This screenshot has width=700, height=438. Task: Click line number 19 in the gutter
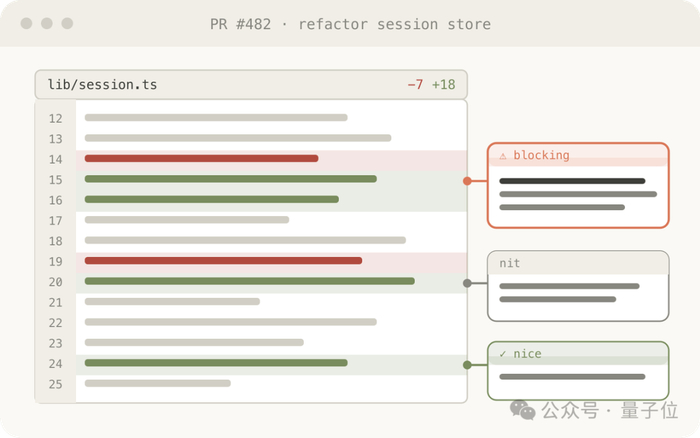55,262
